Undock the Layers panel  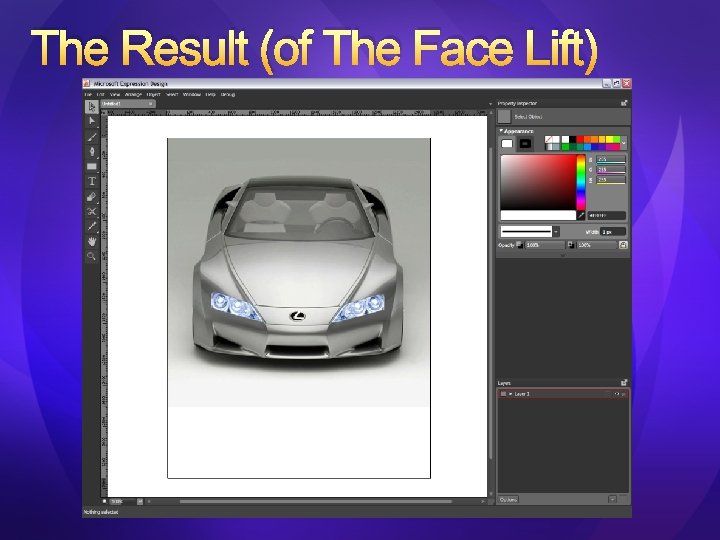coord(624,382)
